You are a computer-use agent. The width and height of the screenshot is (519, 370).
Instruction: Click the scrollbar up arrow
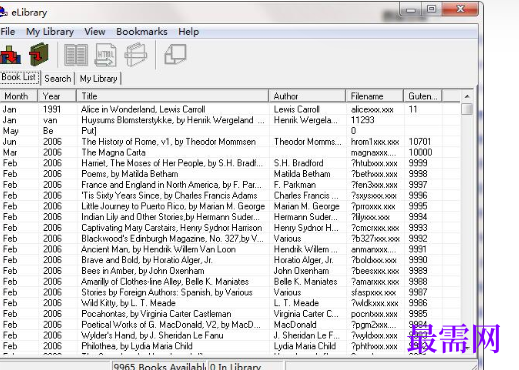pyautogui.click(x=467, y=96)
